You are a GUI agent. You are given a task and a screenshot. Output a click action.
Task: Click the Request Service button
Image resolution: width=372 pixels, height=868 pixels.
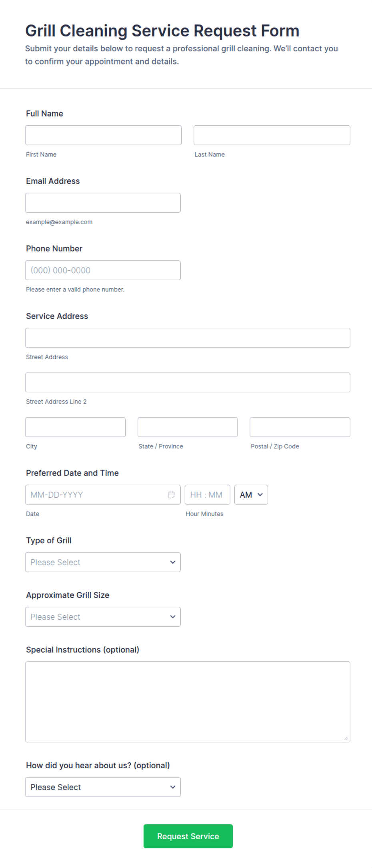click(x=188, y=836)
